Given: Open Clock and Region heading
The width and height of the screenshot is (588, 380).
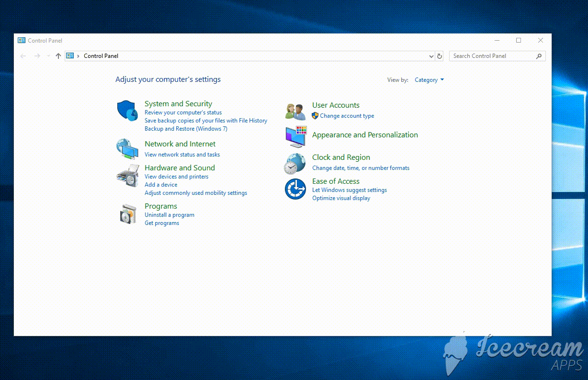Looking at the screenshot, I should [341, 157].
